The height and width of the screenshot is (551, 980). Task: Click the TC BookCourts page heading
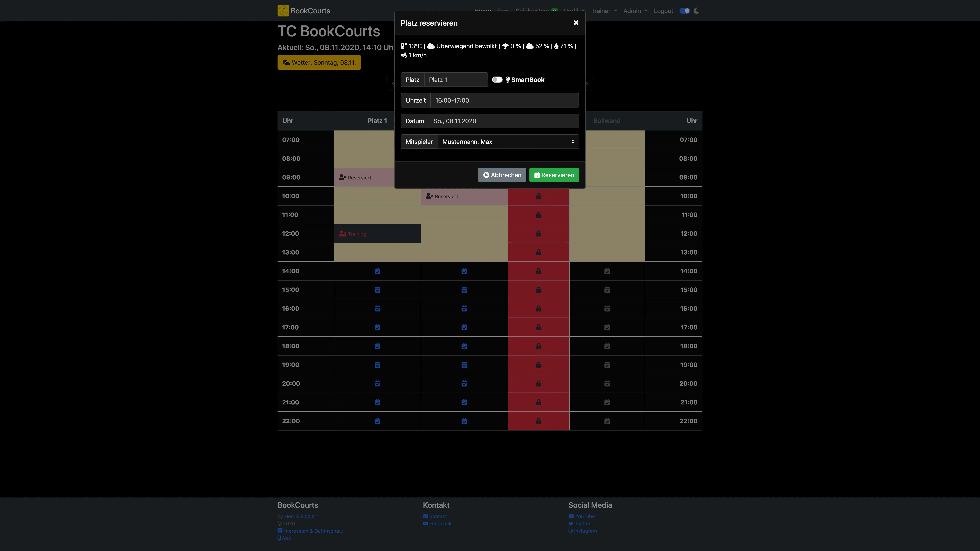[x=329, y=31]
